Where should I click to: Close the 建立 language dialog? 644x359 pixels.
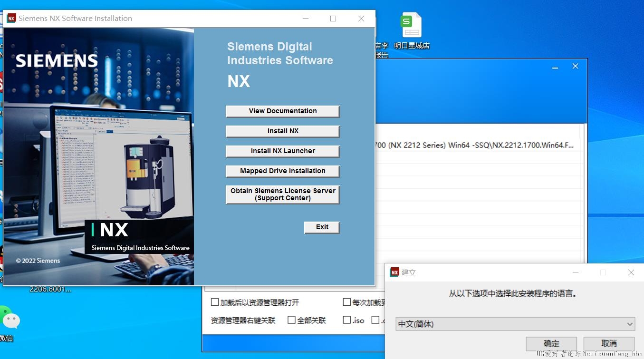631,272
